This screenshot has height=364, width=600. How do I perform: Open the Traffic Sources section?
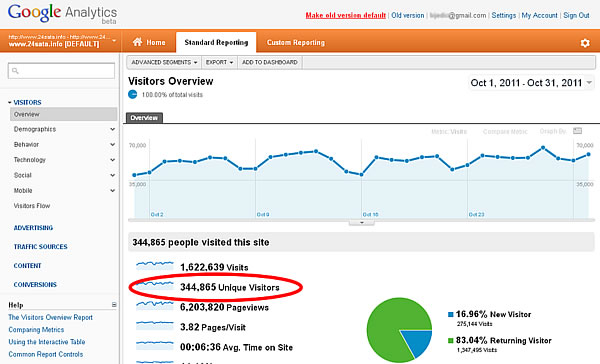coord(41,247)
